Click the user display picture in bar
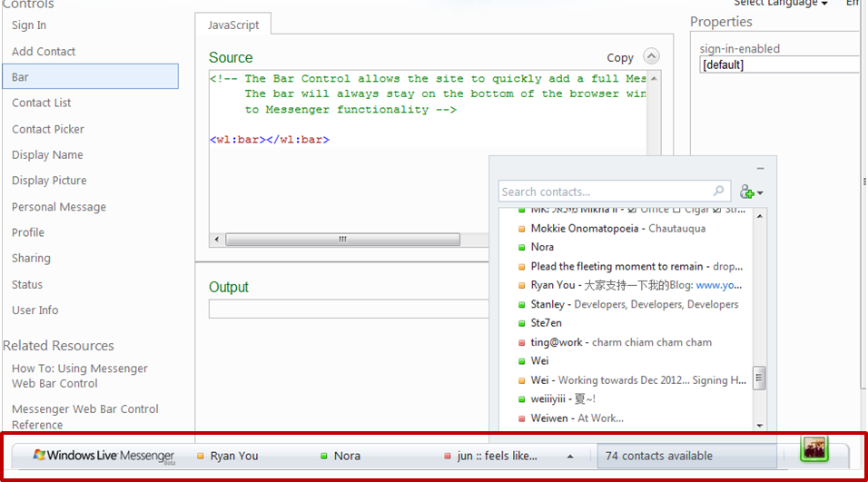This screenshot has height=482, width=868. coord(814,449)
